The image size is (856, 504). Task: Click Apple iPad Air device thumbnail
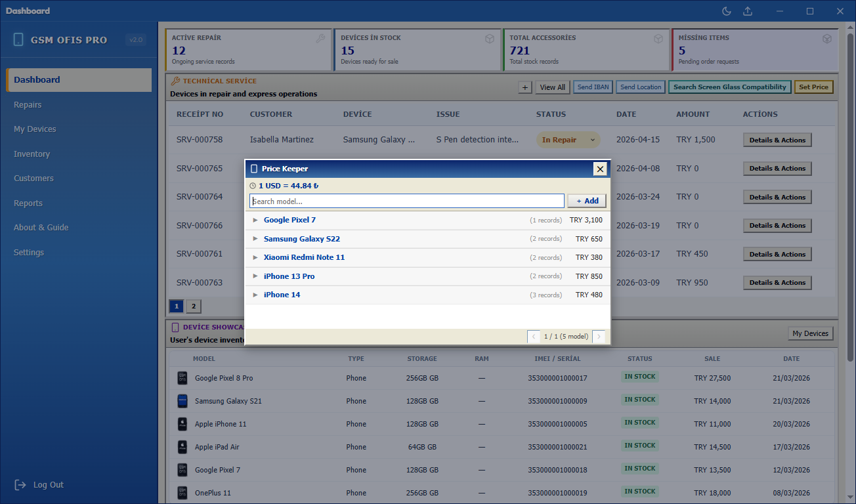point(182,447)
